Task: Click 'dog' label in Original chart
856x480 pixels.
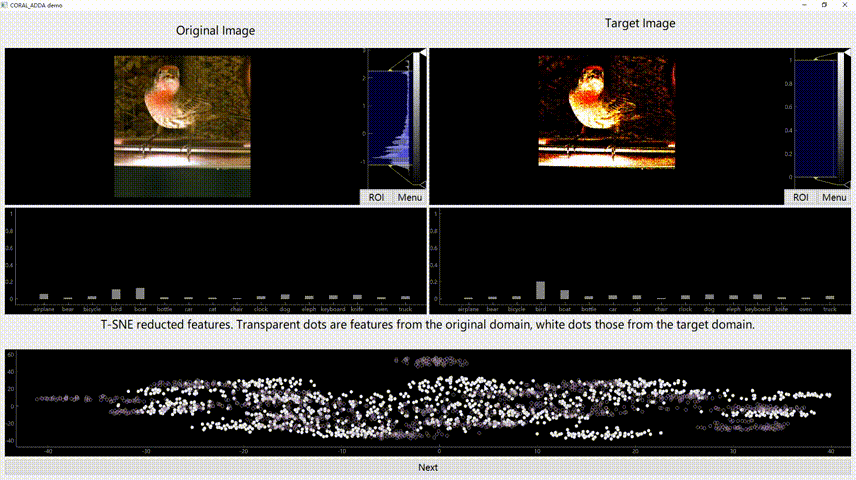Action: pos(285,309)
